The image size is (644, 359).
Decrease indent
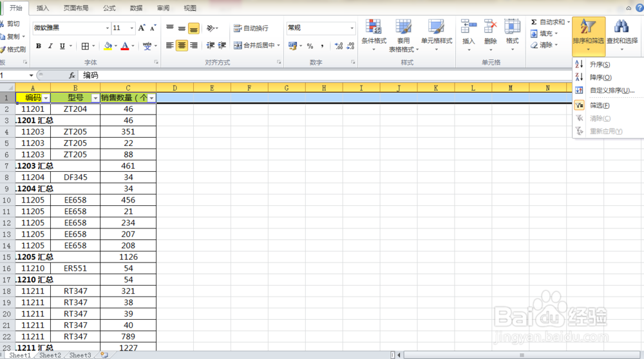[x=211, y=45]
